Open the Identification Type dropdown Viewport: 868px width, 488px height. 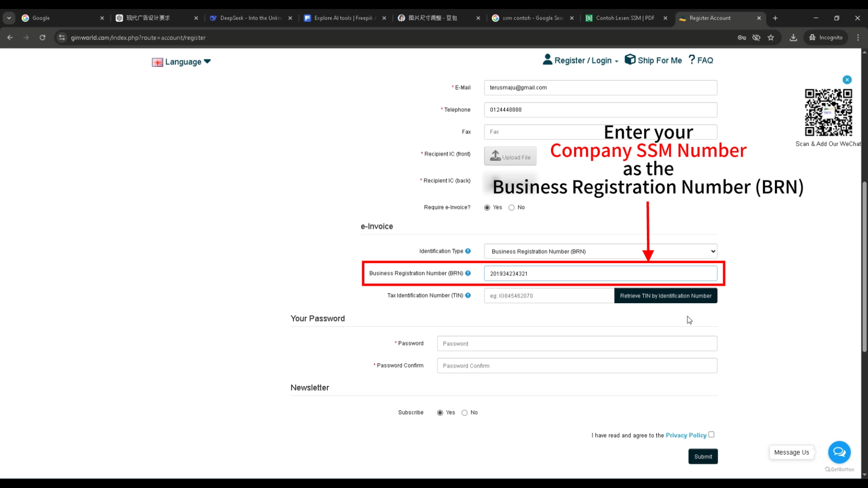pos(600,251)
